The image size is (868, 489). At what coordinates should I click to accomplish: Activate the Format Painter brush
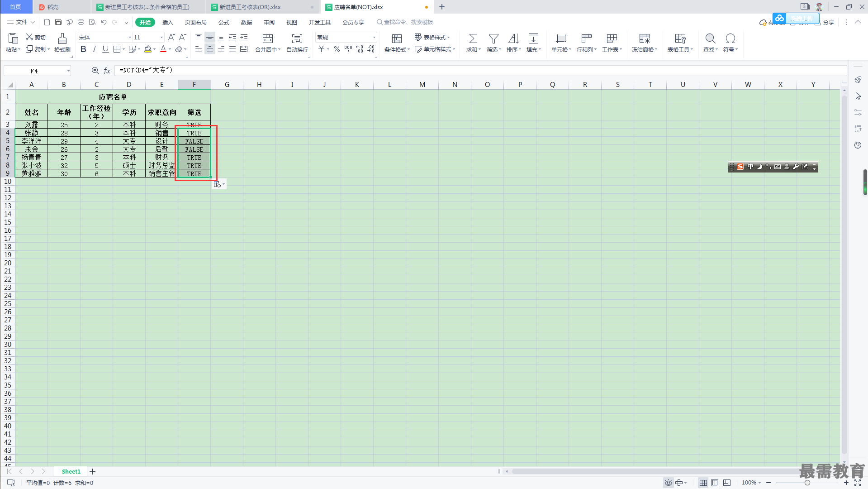(x=62, y=38)
